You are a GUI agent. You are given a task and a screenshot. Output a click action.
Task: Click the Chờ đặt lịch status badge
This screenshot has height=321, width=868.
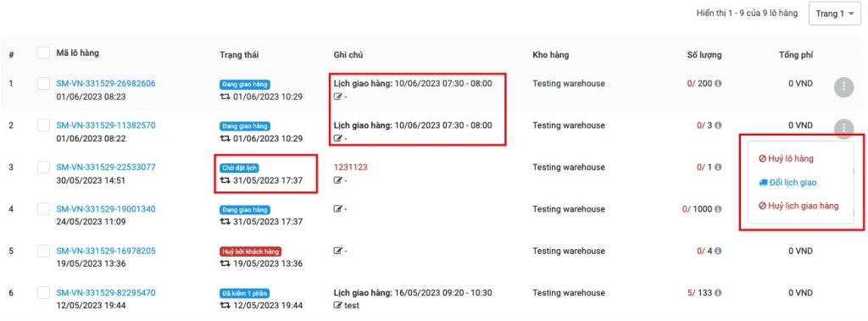(x=239, y=169)
